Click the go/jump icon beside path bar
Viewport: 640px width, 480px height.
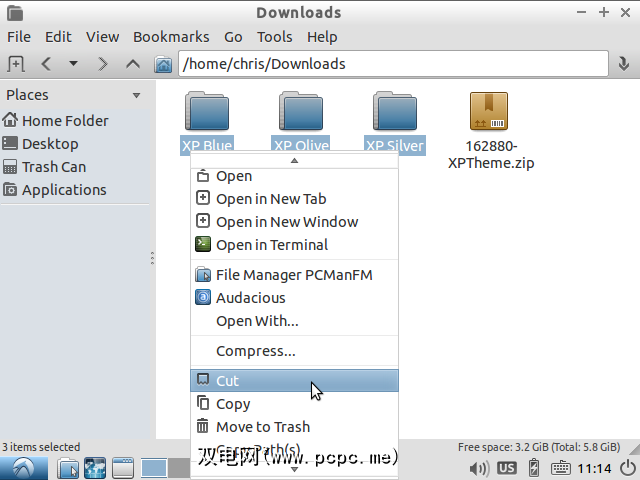(x=623, y=64)
